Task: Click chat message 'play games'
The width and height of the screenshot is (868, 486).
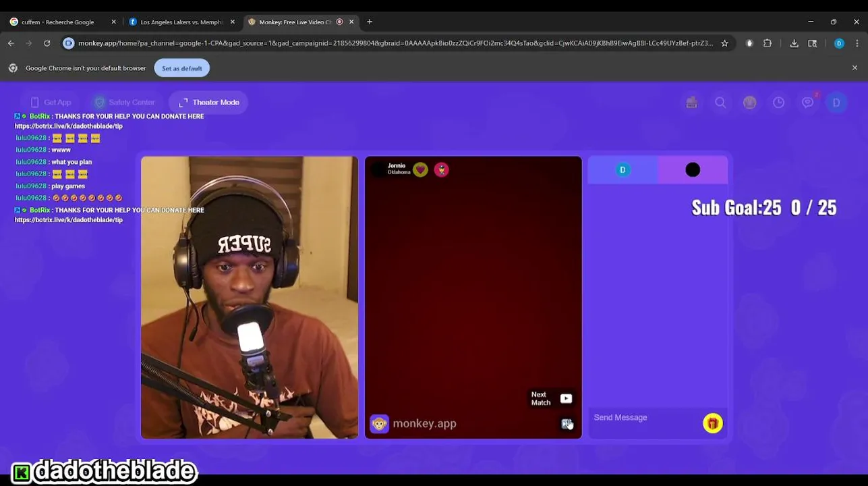Action: 68,186
